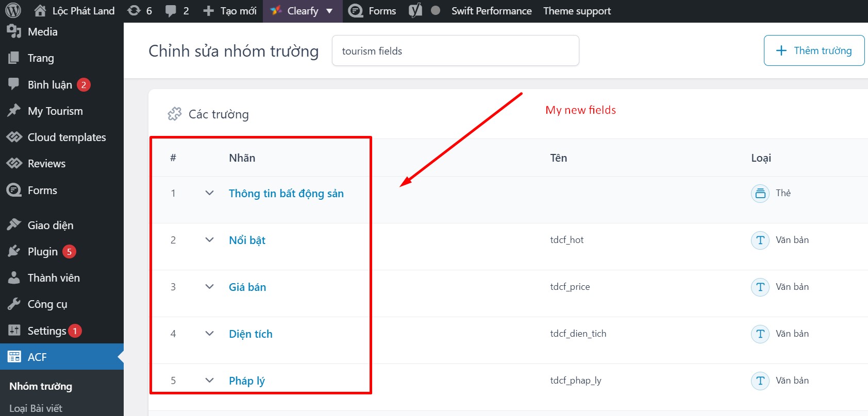The width and height of the screenshot is (868, 416).
Task: Click the text type icon in tdcf_price row
Action: point(760,287)
